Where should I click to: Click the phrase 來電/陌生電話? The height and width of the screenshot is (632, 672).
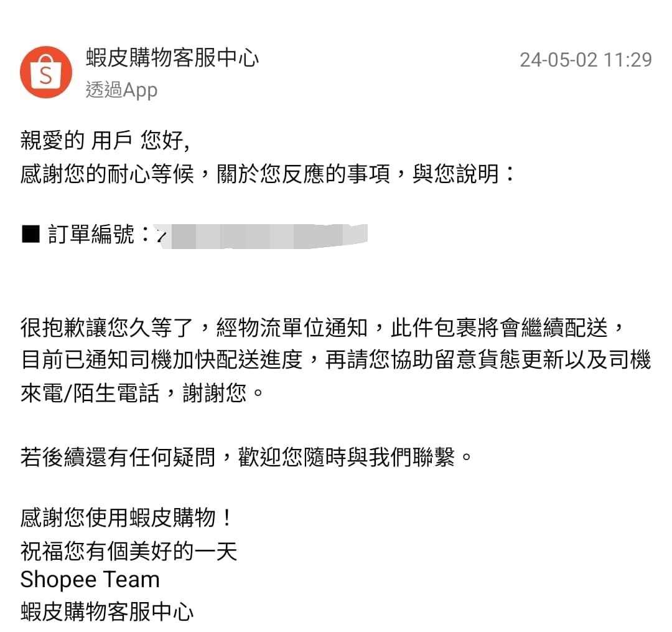(x=90, y=393)
